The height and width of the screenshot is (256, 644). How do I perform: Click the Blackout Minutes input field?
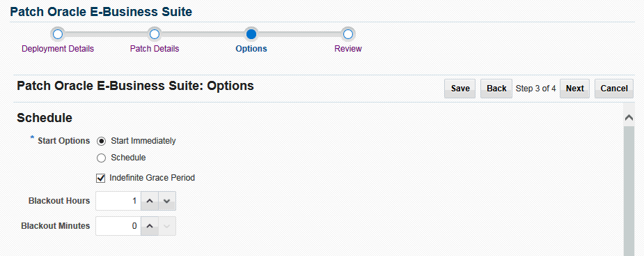coord(118,226)
